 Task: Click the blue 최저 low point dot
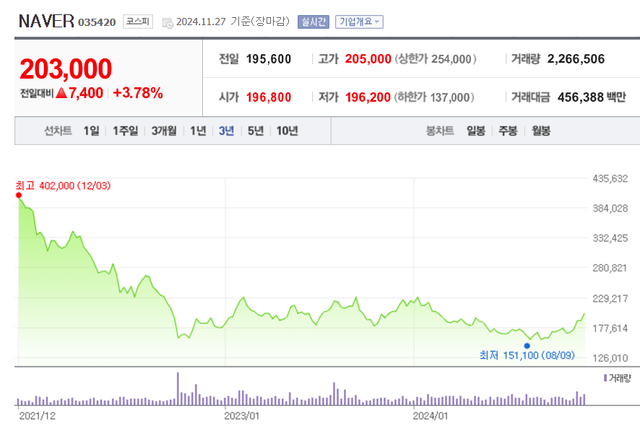click(x=527, y=345)
